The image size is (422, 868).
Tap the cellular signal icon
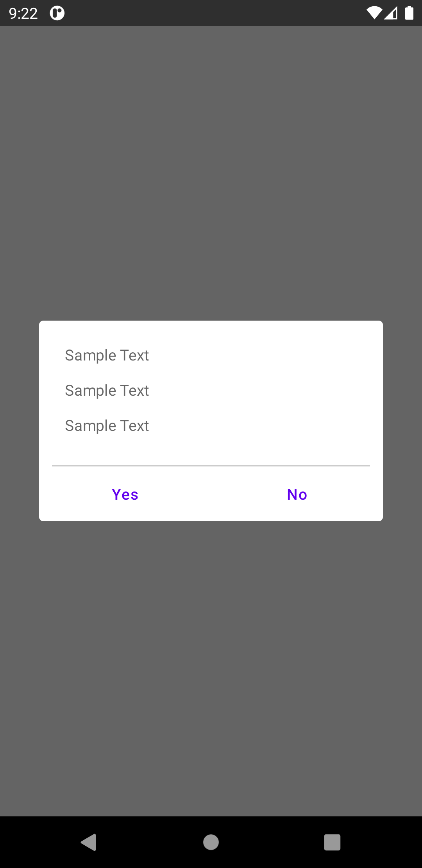tap(391, 13)
